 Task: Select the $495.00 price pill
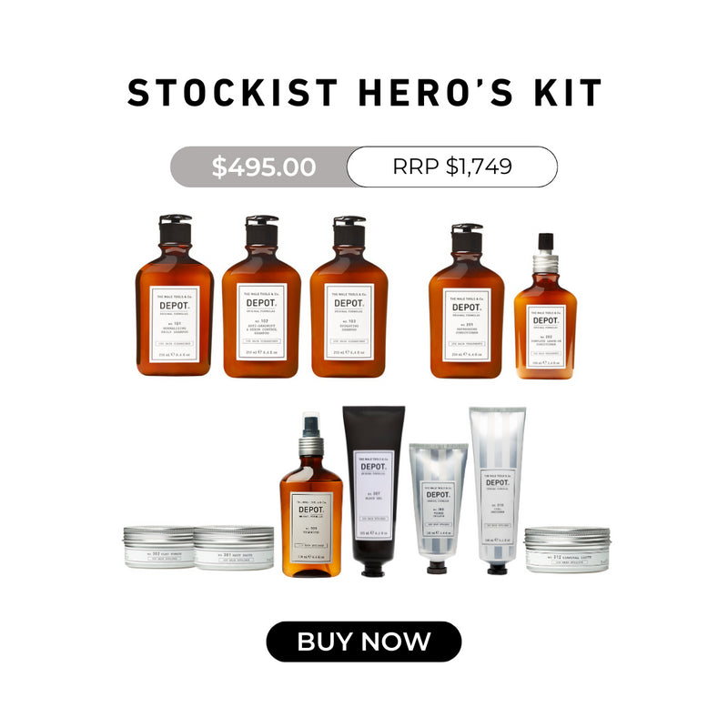coord(264,167)
